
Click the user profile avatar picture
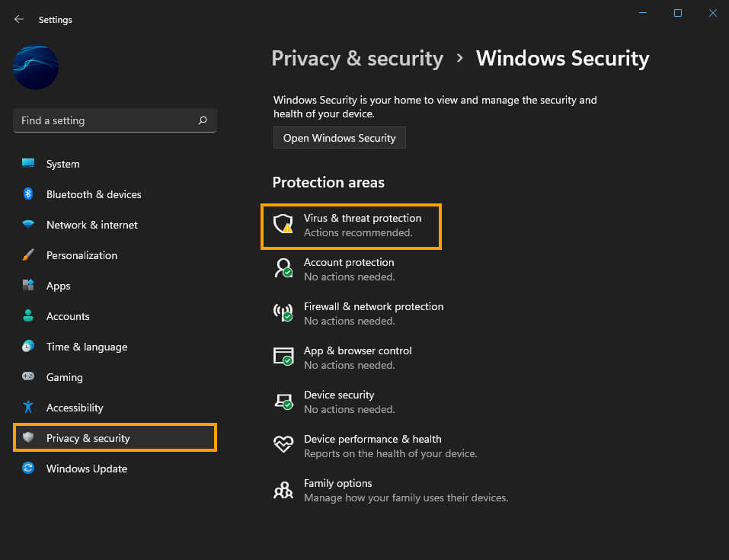click(x=36, y=68)
